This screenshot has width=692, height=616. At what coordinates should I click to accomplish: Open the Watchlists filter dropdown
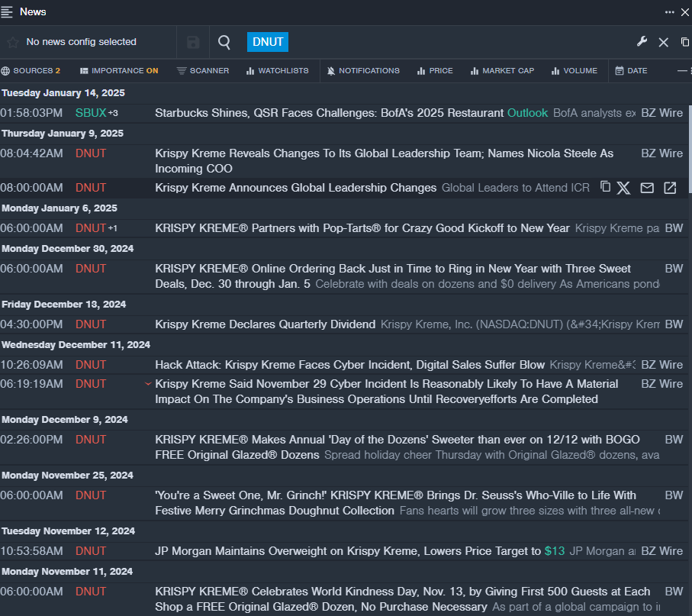click(x=277, y=71)
